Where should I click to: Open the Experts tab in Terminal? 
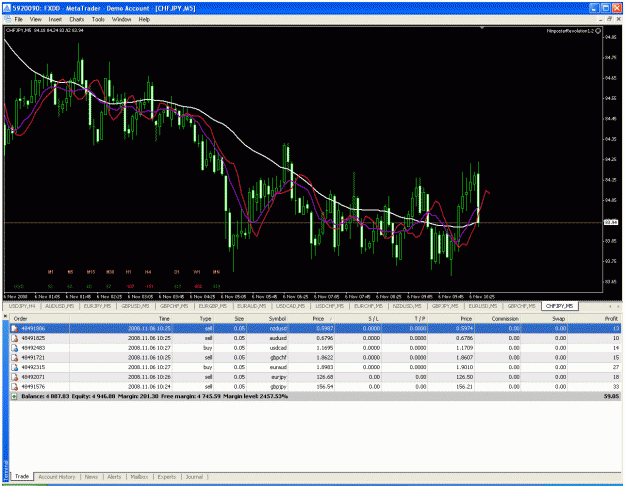[167, 477]
